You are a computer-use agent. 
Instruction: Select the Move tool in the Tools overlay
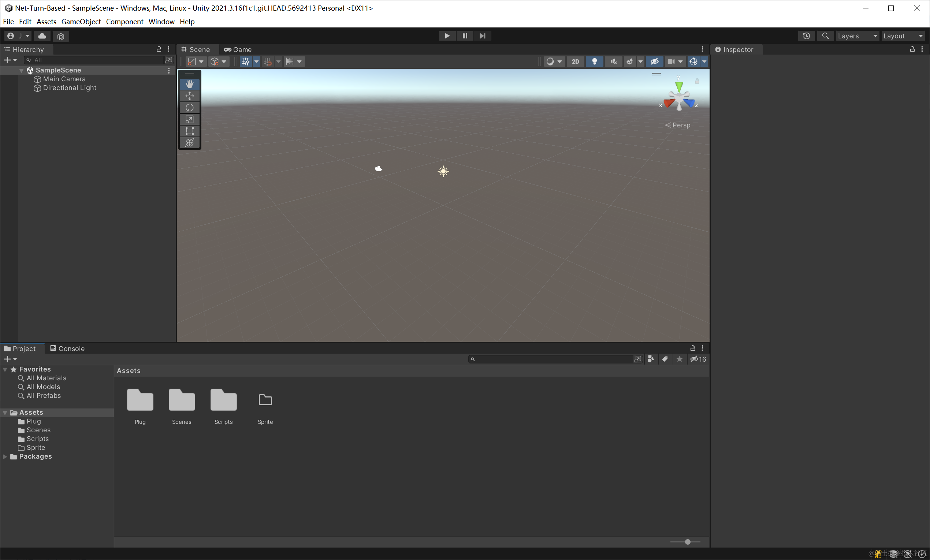point(189,96)
